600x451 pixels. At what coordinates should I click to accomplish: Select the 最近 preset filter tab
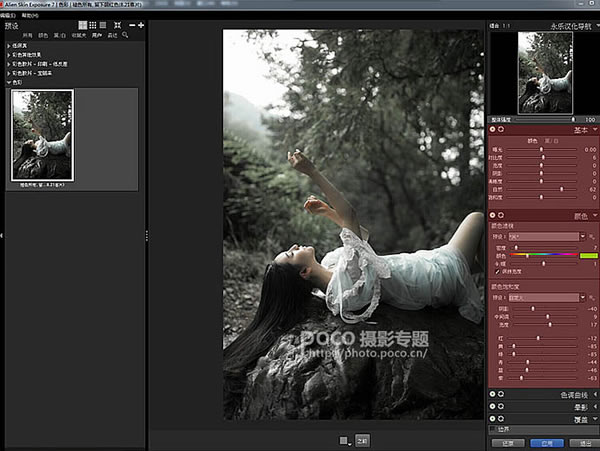coord(112,36)
